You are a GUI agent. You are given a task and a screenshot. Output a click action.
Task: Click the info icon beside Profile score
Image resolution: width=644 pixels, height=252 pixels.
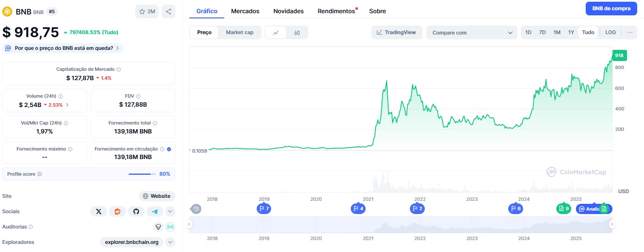pyautogui.click(x=40, y=174)
